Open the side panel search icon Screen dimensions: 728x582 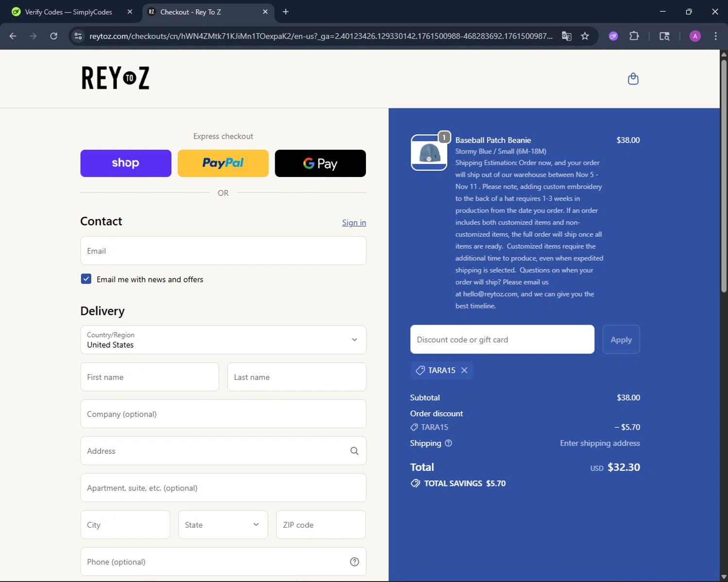pos(664,36)
